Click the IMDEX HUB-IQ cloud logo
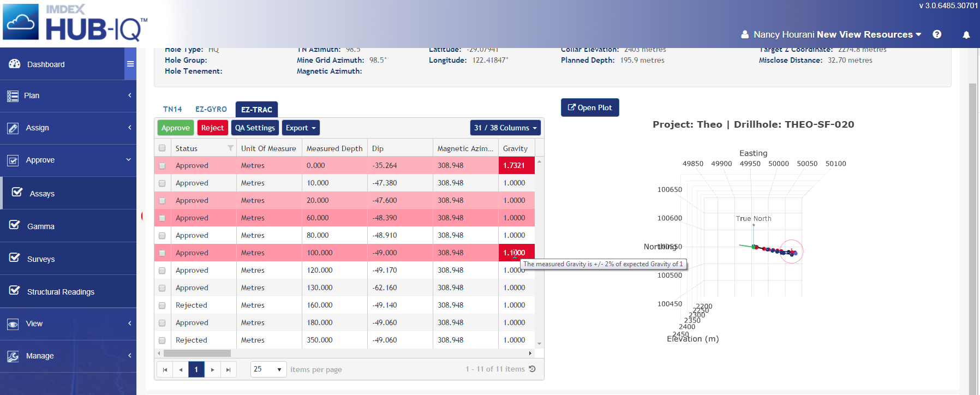This screenshot has width=980, height=395. coord(21,22)
